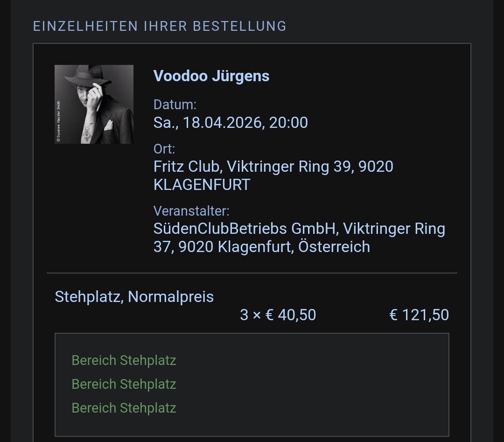Click the 3 × € 40,50 quantity price

tap(278, 315)
